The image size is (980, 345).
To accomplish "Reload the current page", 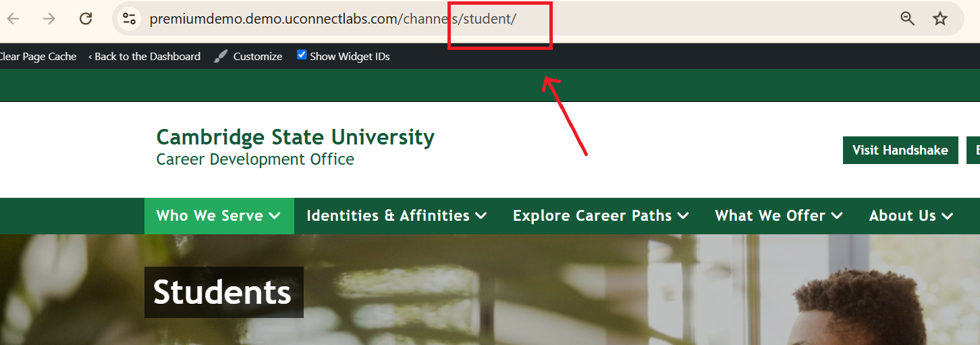I will (x=86, y=19).
